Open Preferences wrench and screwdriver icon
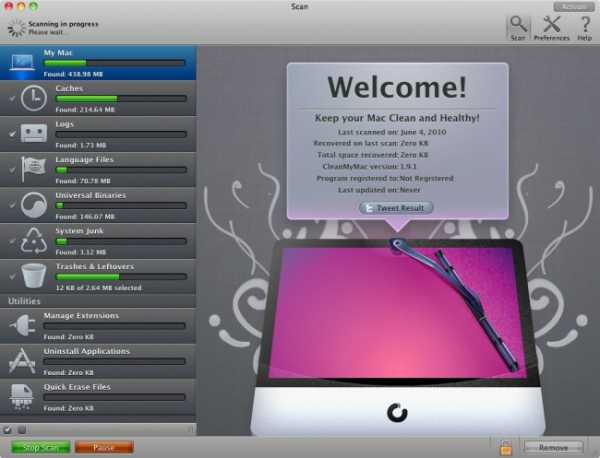 click(x=551, y=24)
